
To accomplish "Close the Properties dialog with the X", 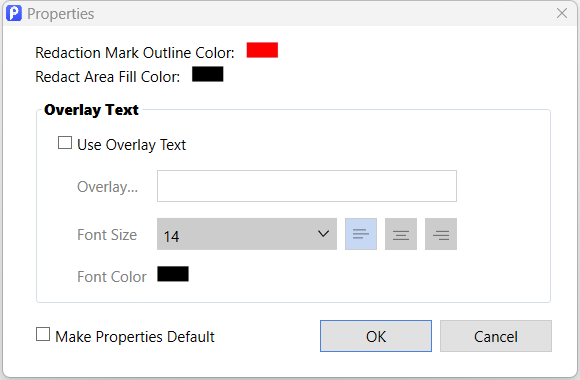I will (x=562, y=13).
